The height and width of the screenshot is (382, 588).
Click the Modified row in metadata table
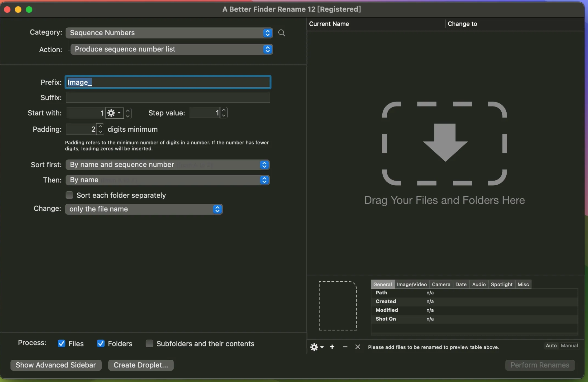point(474,310)
